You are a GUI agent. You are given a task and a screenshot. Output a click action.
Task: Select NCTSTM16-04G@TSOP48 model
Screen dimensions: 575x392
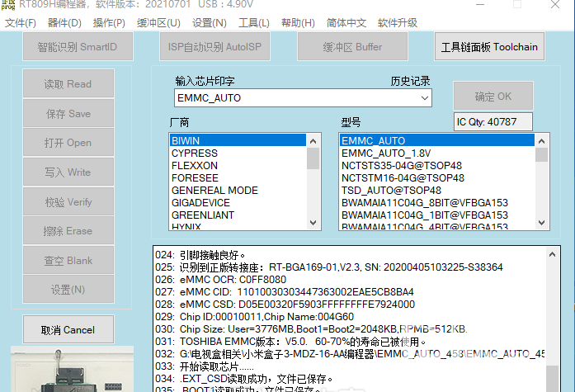[437, 178]
